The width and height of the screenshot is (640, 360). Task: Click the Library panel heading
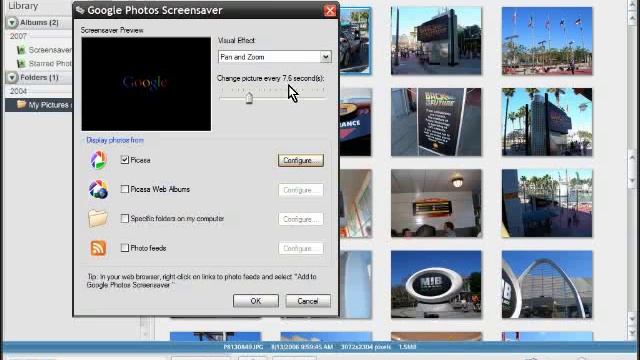pyautogui.click(x=23, y=6)
